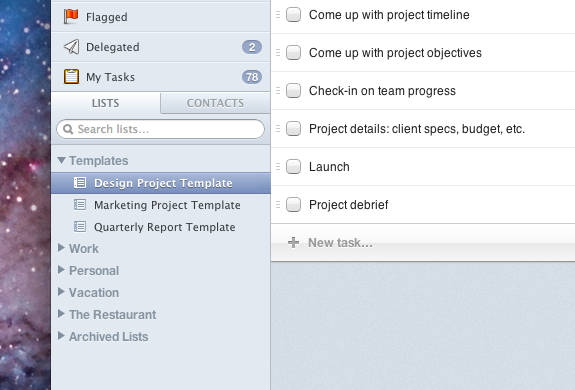Collapse the Templates folder
This screenshot has width=575, height=390.
point(62,160)
